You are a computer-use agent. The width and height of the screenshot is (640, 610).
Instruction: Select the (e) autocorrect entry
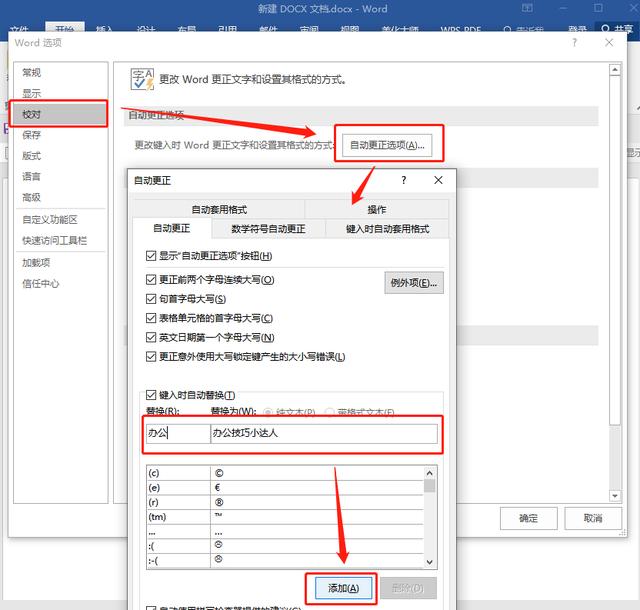click(178, 488)
